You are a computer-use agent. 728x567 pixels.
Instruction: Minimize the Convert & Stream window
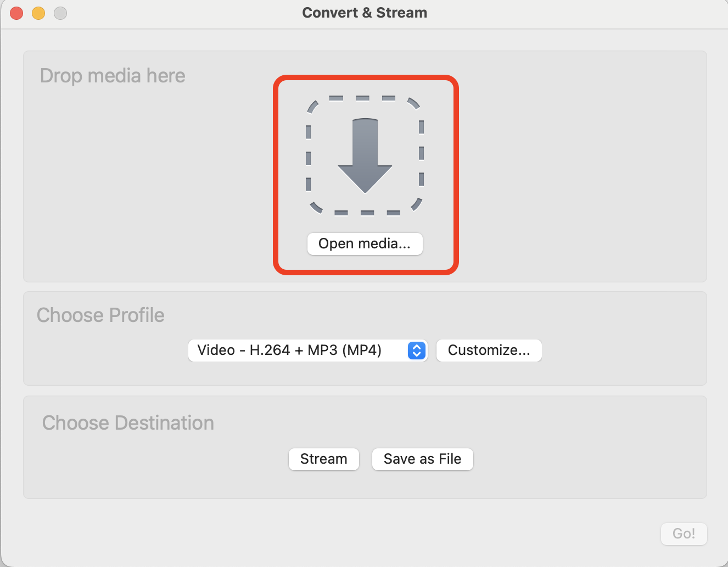point(38,12)
